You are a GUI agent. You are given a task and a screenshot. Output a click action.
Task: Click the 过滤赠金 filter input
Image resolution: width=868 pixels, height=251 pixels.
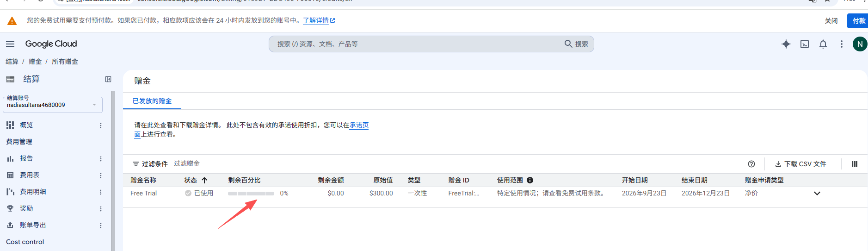(187, 163)
